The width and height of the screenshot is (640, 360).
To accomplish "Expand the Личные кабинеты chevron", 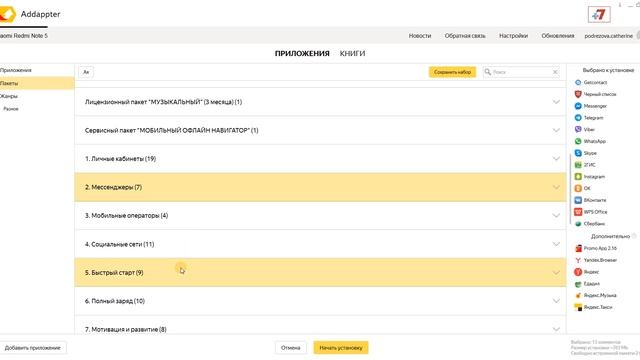I will coord(556,158).
